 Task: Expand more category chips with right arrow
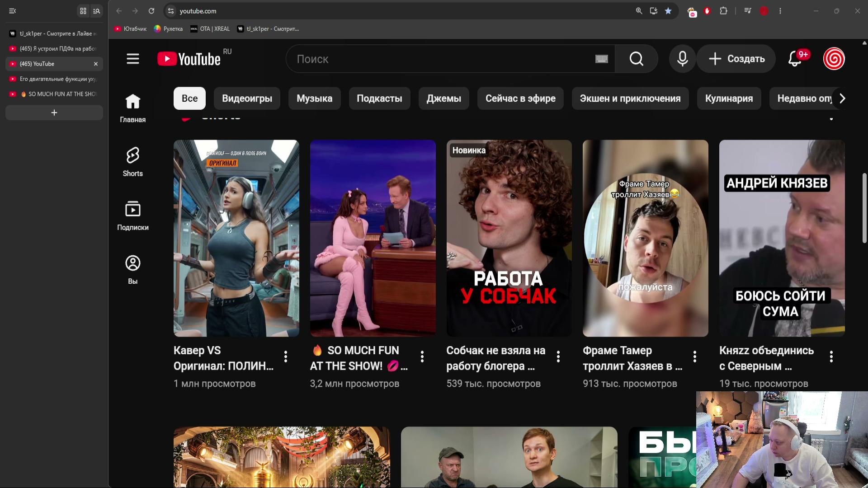[x=842, y=99]
